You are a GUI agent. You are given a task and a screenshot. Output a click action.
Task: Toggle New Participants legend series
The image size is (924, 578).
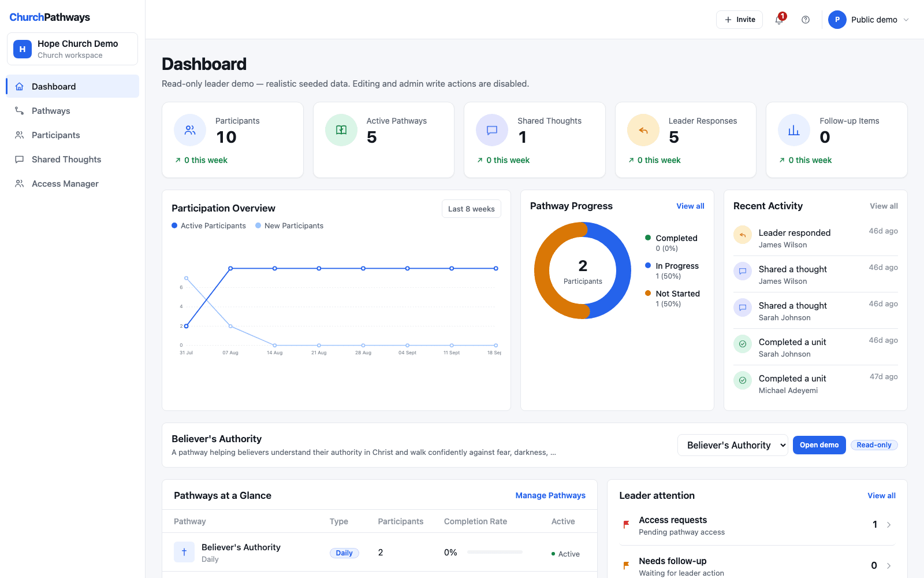(289, 226)
